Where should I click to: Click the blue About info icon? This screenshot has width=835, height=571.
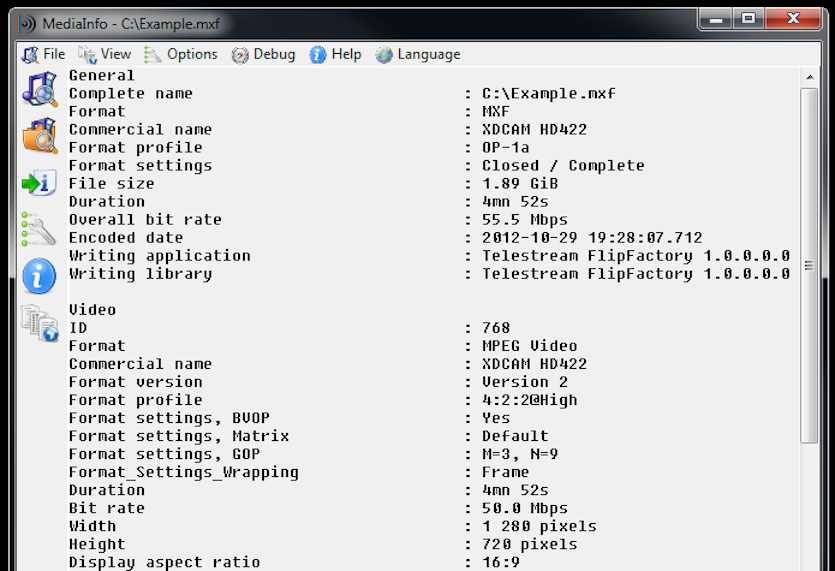click(39, 276)
